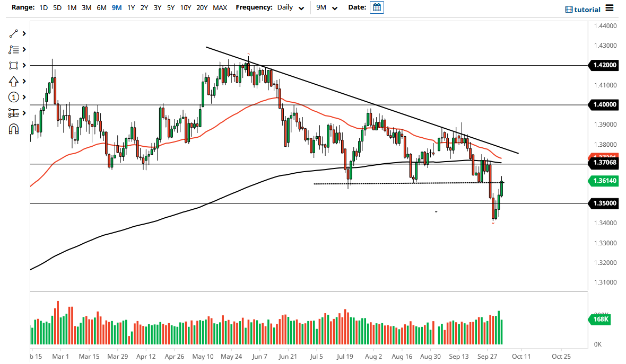
Task: Set range to 1D
Action: pos(44,8)
